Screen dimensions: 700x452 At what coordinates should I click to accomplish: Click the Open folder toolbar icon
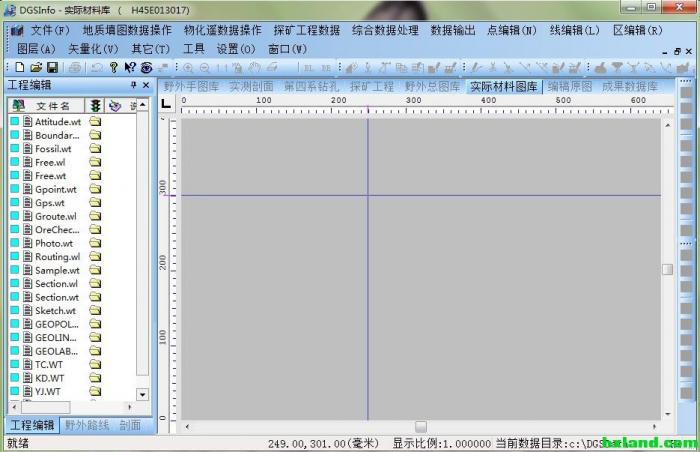(x=36, y=67)
